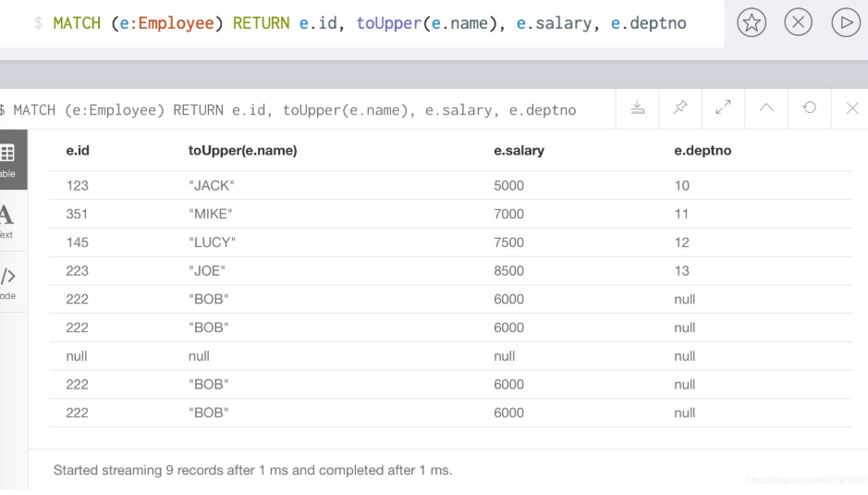
Task: Expand the result frame to fullscreen
Action: click(x=723, y=107)
